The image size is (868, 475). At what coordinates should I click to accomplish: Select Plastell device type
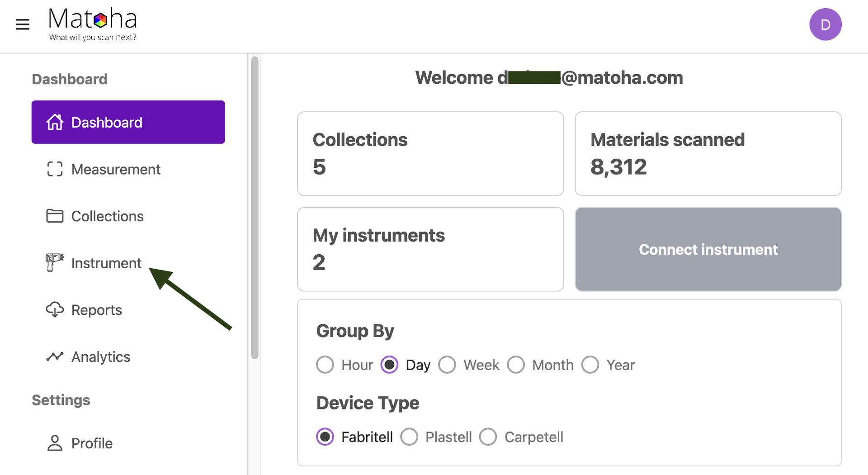[x=409, y=437]
